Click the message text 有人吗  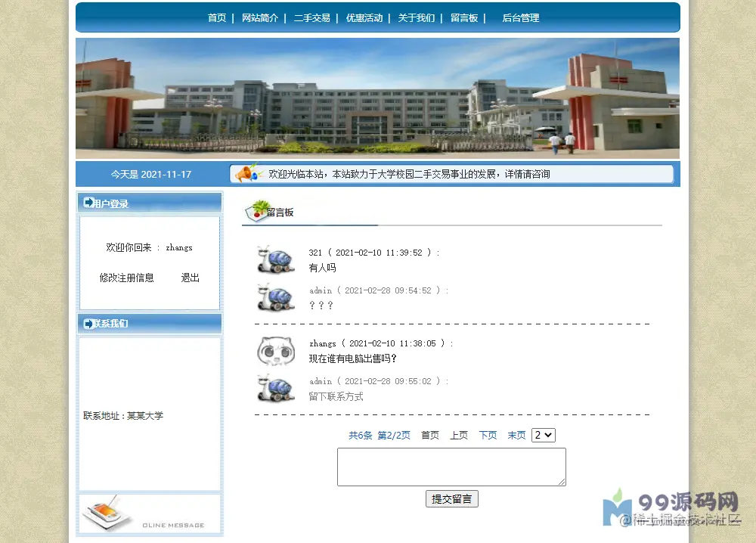pyautogui.click(x=323, y=268)
